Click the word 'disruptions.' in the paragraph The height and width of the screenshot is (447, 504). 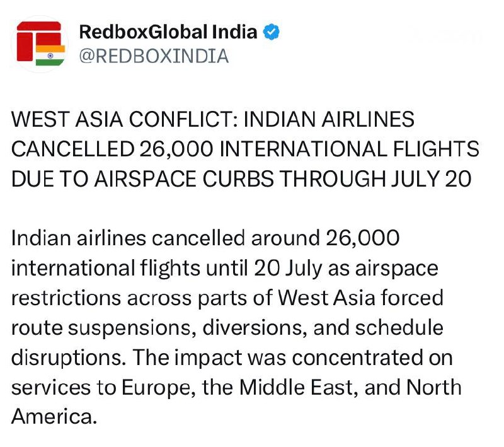point(69,358)
